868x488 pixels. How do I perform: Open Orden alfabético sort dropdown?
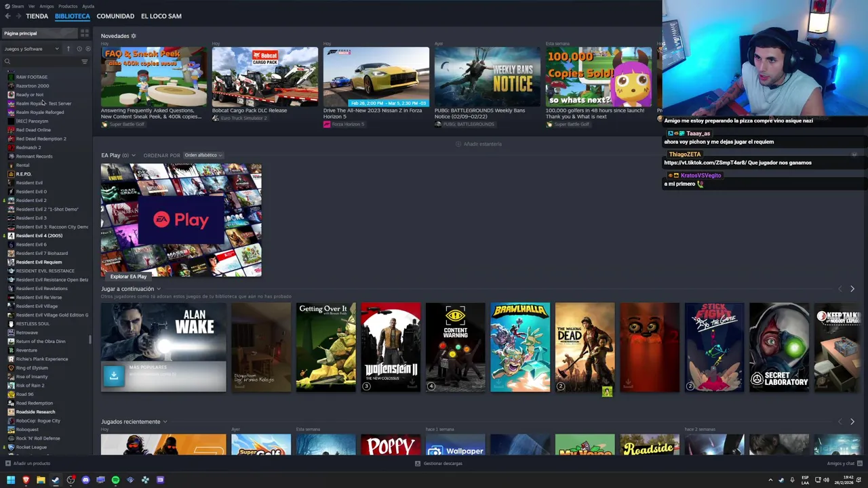tap(203, 155)
